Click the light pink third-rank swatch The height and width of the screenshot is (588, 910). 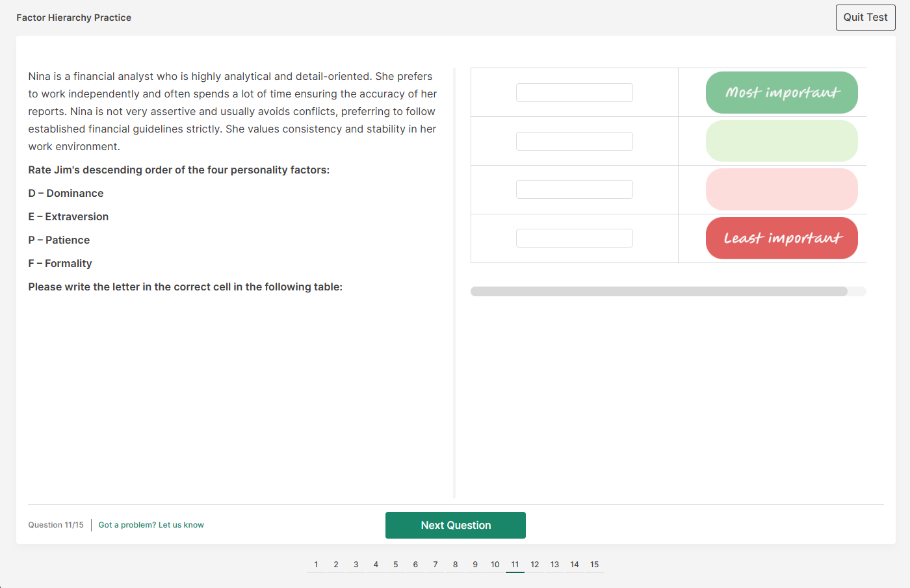coord(781,189)
